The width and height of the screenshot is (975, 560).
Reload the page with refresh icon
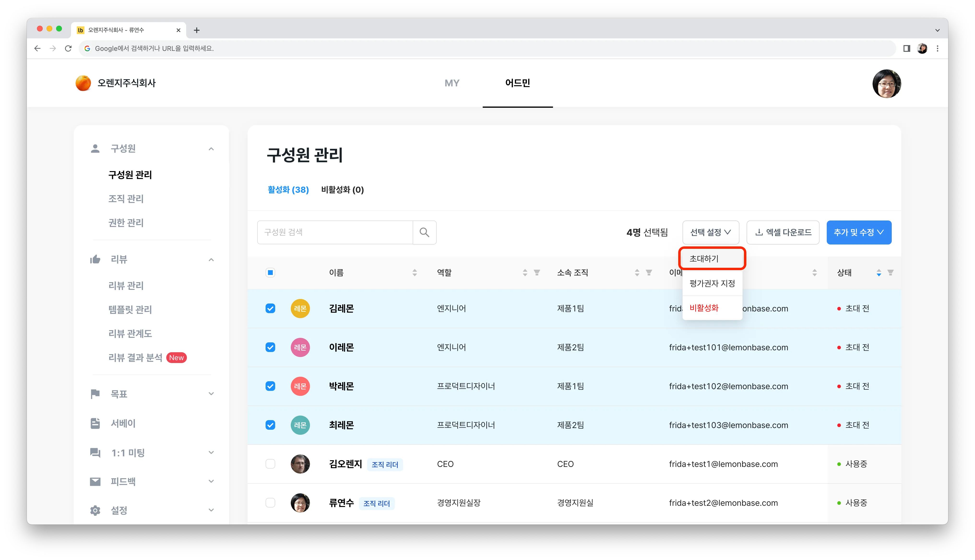point(68,48)
